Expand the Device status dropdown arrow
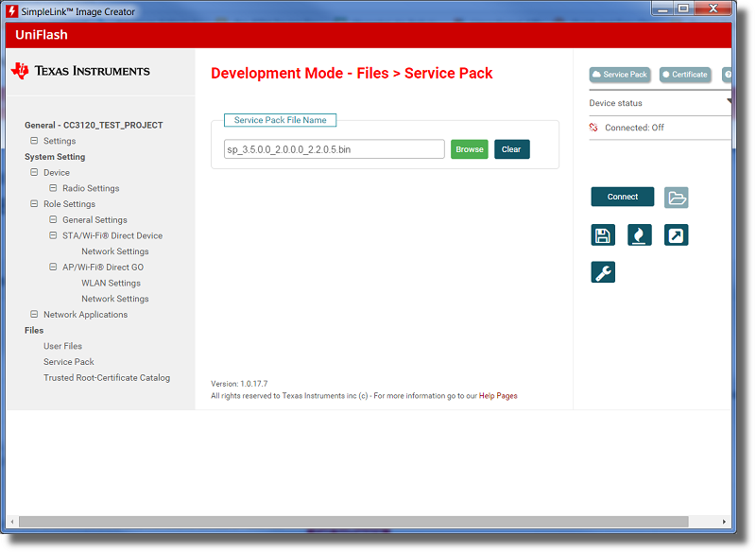 [729, 102]
